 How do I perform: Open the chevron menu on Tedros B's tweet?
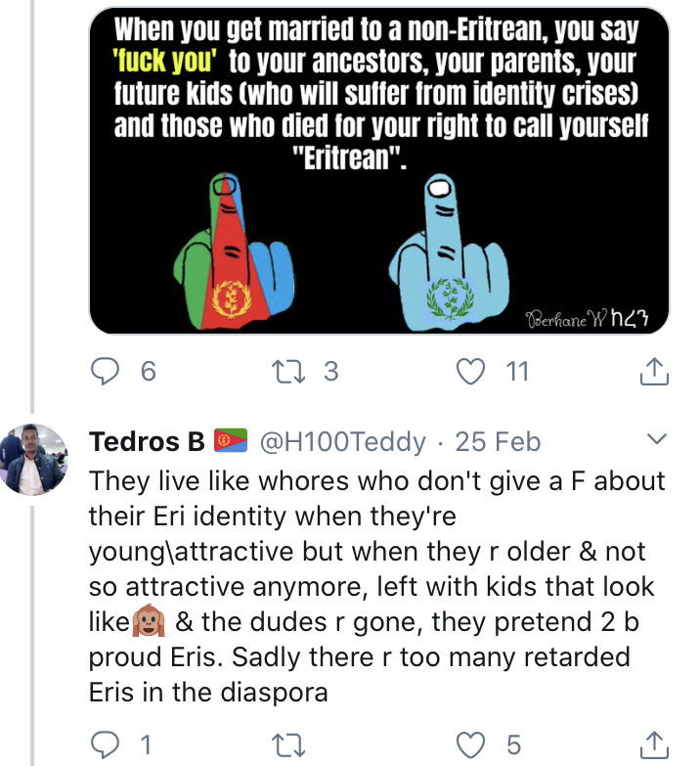(656, 437)
